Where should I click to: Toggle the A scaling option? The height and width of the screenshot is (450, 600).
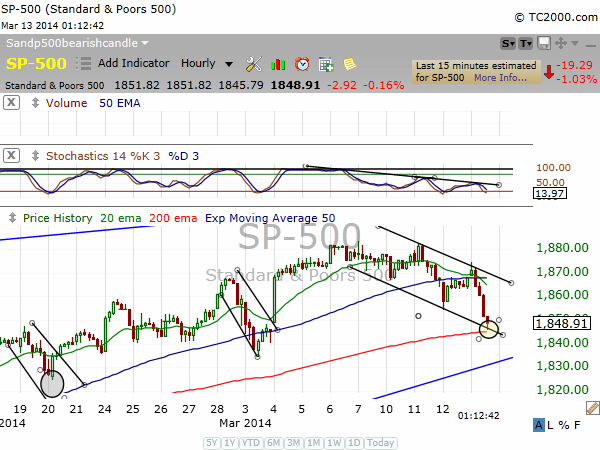(539, 425)
